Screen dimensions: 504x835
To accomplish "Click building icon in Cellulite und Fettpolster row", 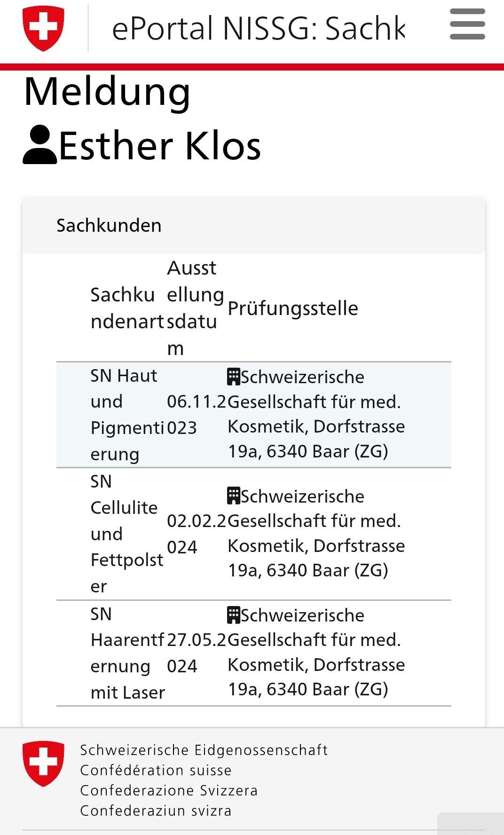I will point(234,496).
